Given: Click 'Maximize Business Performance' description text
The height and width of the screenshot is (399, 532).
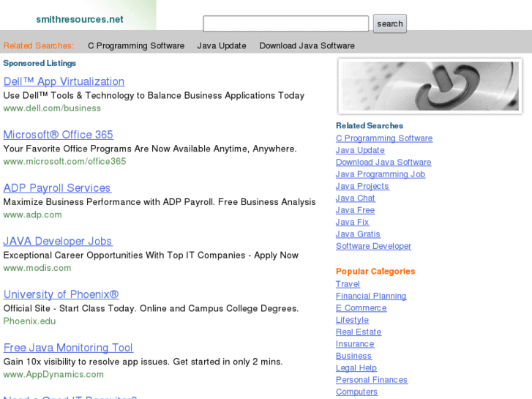Looking at the screenshot, I should (x=160, y=202).
